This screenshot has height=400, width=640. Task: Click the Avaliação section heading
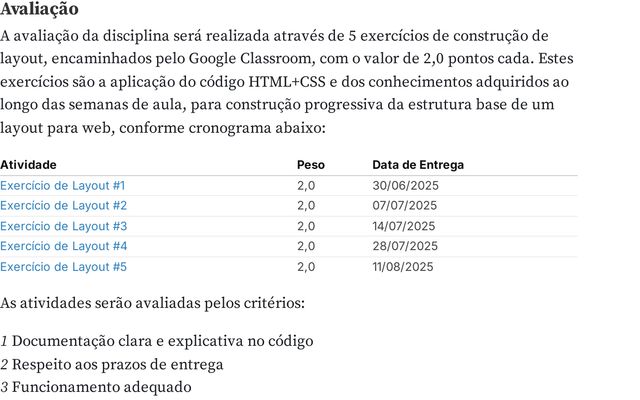point(40,10)
